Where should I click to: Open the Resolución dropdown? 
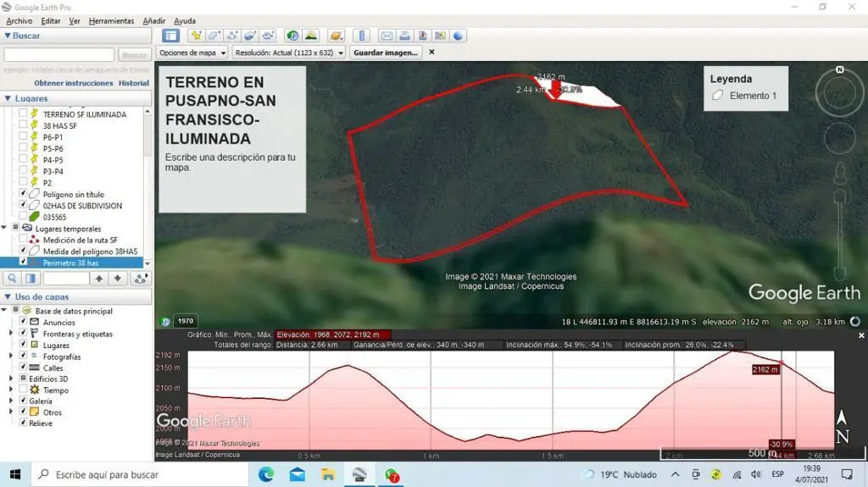[289, 53]
